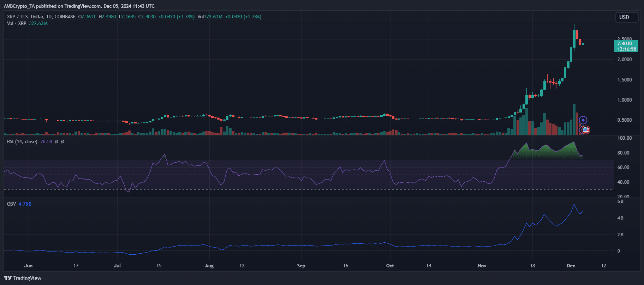644x285 pixels.
Task: Click the 40.00 RSI axis label
Action: point(623,182)
